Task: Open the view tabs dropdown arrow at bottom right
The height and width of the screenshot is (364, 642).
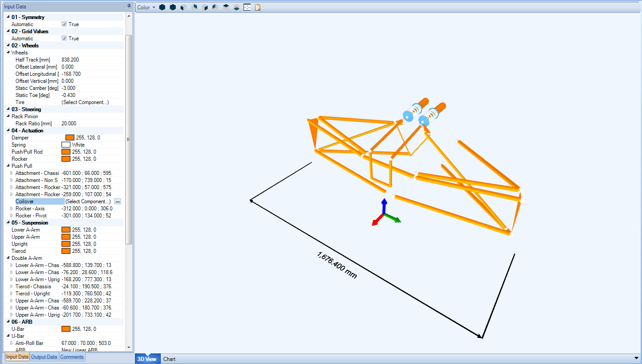Action: 636,358
